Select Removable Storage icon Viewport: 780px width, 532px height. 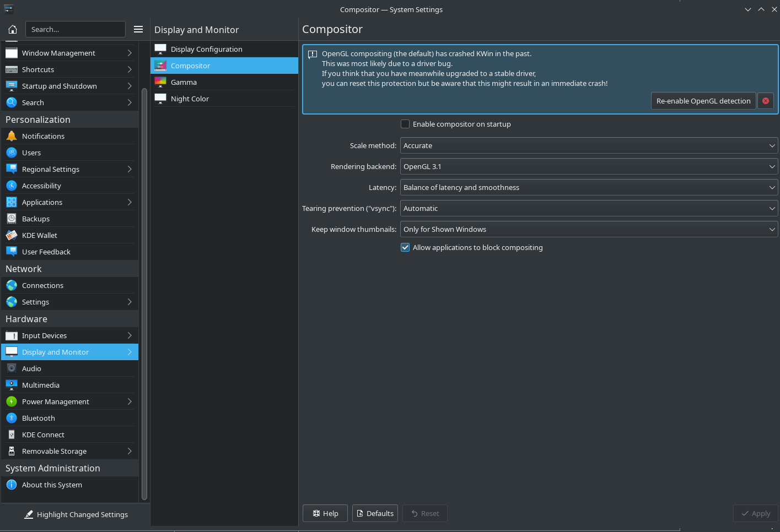12,451
